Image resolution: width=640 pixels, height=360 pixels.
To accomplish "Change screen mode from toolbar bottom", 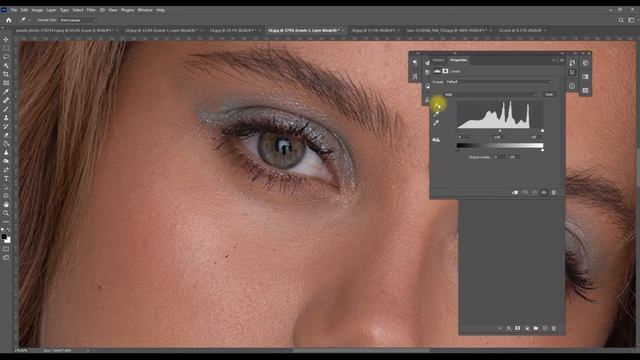I will (x=6, y=258).
